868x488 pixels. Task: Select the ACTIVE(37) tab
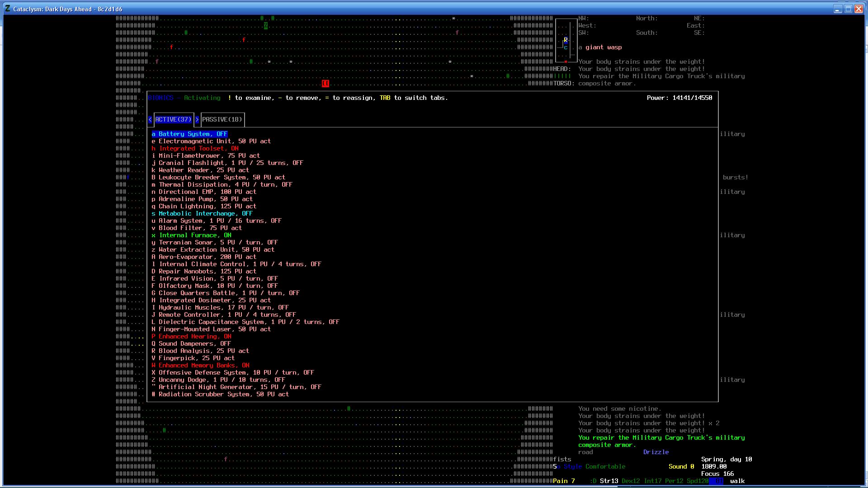pyautogui.click(x=173, y=120)
